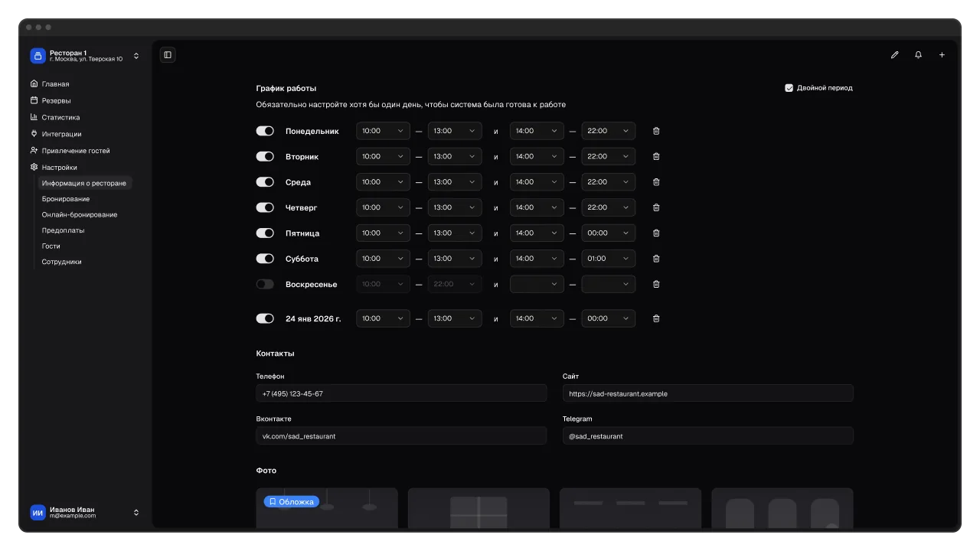Select the cover photo thumbnail labeled Обложка
This screenshot has width=980, height=551.
click(x=327, y=508)
